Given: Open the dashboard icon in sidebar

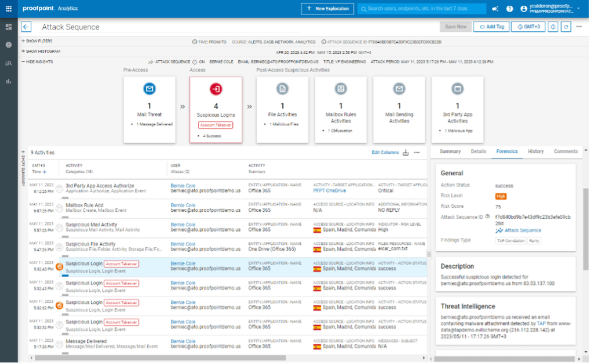Looking at the screenshot, I should pos(9,27).
